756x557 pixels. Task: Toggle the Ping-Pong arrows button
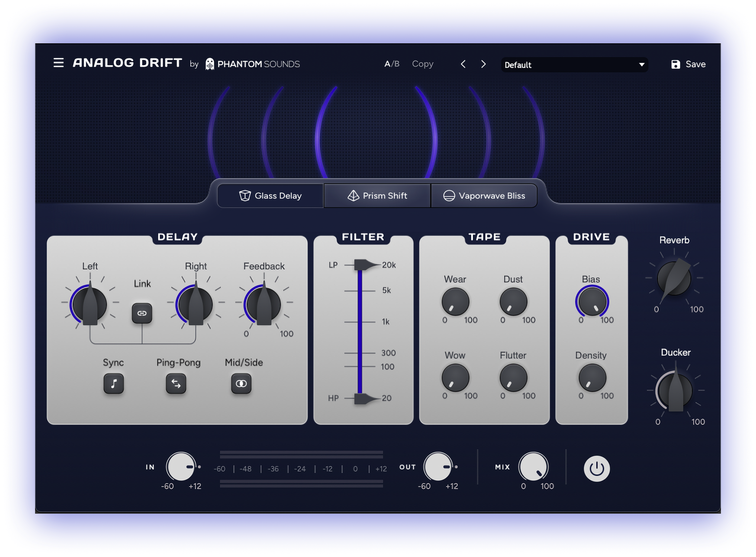click(176, 383)
